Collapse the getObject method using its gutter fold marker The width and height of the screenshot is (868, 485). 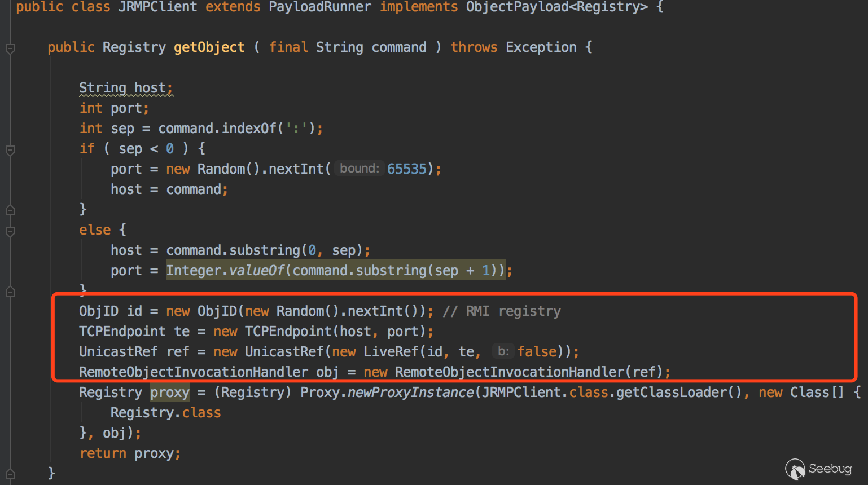coord(10,48)
